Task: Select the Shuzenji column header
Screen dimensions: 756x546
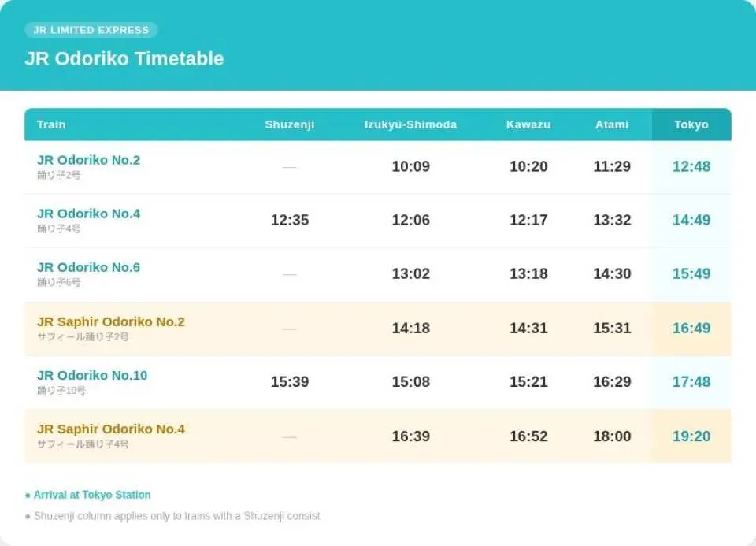Action: (x=289, y=124)
